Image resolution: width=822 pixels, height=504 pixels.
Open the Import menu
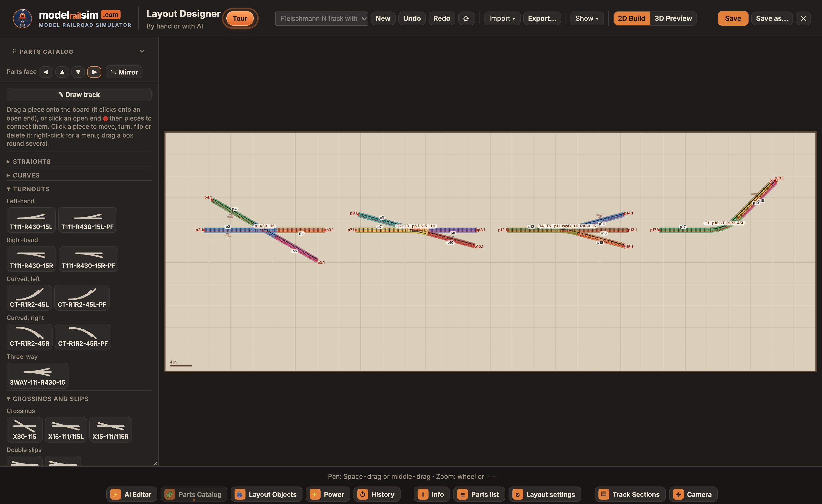pos(502,18)
